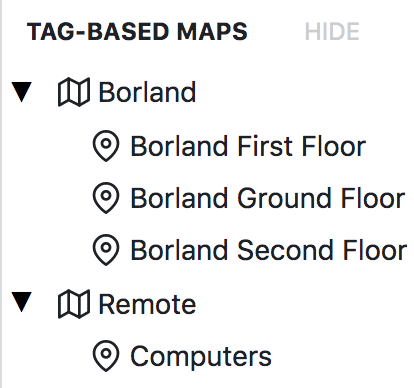Screen dimensions: 414x388
Task: Click the sidebar's left divider edge
Action: tap(1, 194)
